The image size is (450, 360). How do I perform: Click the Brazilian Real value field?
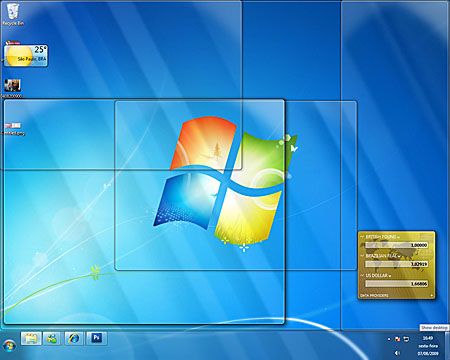(x=396, y=264)
